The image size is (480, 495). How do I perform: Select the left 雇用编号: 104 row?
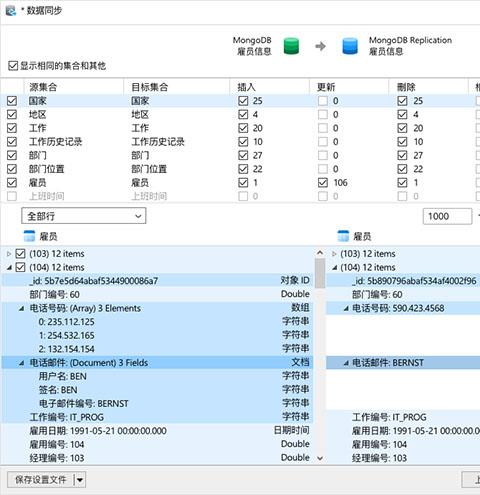point(157,444)
